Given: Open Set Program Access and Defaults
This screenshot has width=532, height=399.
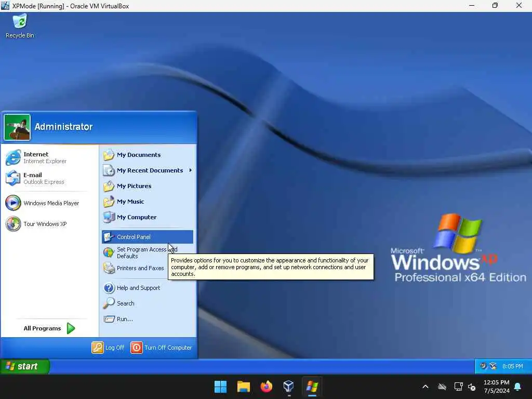Looking at the screenshot, I should 140,253.
